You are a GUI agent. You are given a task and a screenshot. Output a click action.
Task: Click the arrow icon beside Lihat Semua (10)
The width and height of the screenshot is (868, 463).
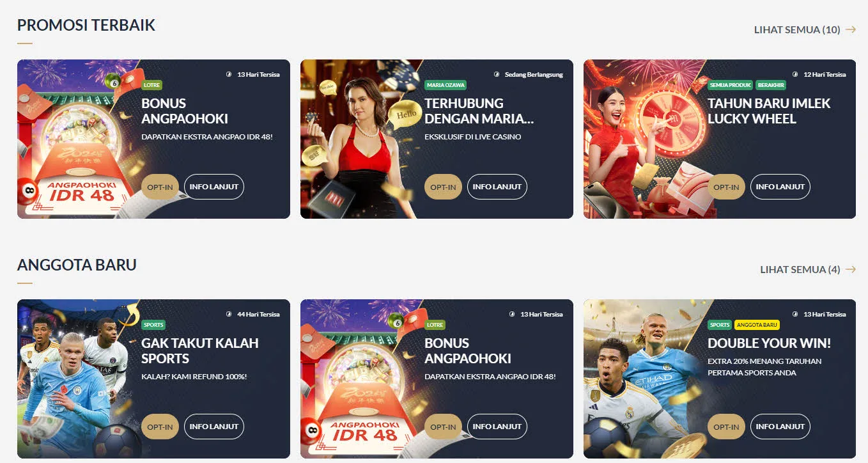pyautogui.click(x=850, y=29)
